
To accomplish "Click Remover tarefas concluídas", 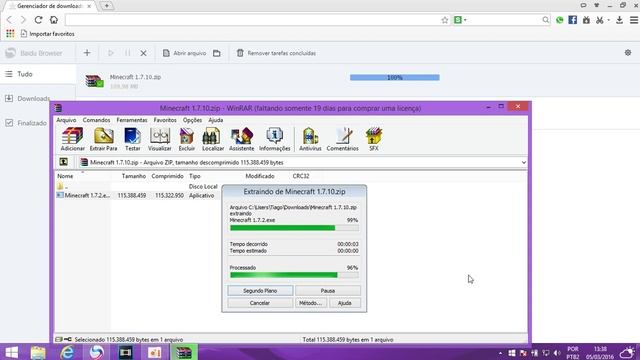I will coord(276,53).
